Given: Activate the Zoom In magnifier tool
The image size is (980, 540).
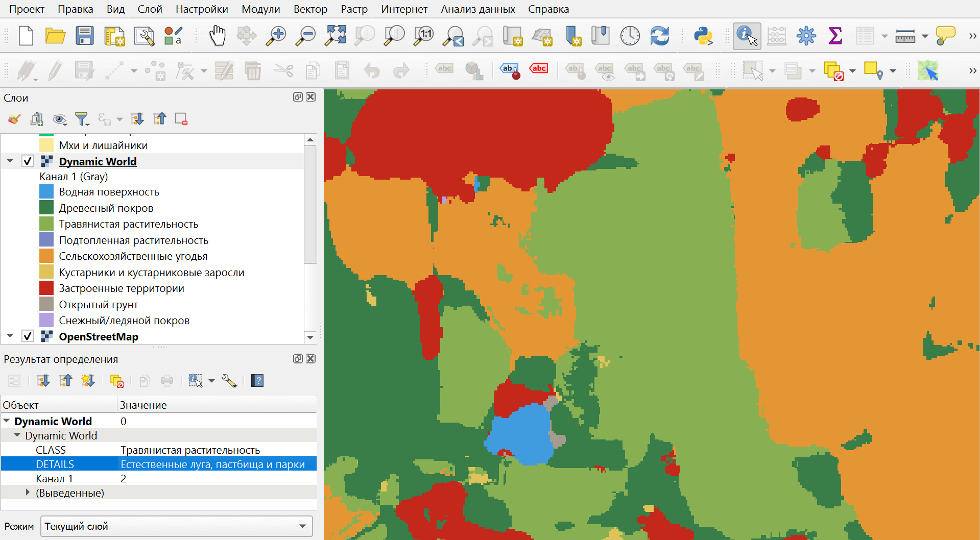Looking at the screenshot, I should pos(276,36).
